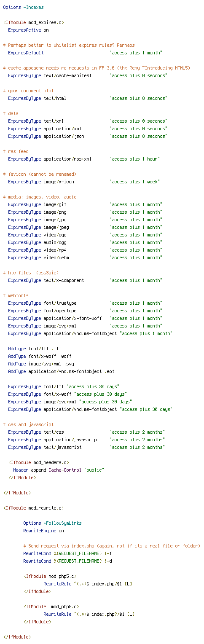This screenshot has width=204, height=644.
Task: Click the Header append Cache-Control line
Action: coord(59,470)
